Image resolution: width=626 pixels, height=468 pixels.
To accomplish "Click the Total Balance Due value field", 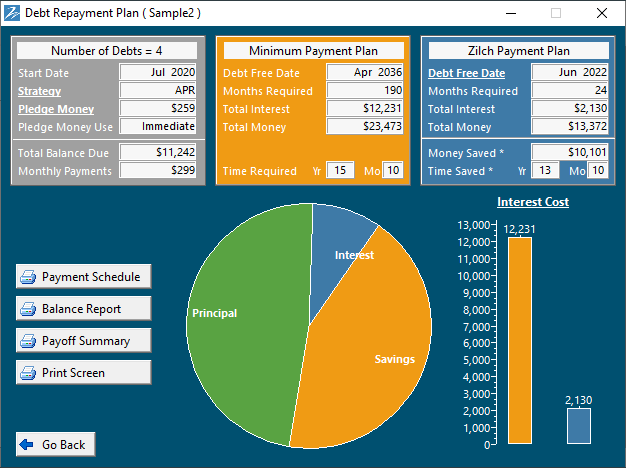I will (x=158, y=153).
